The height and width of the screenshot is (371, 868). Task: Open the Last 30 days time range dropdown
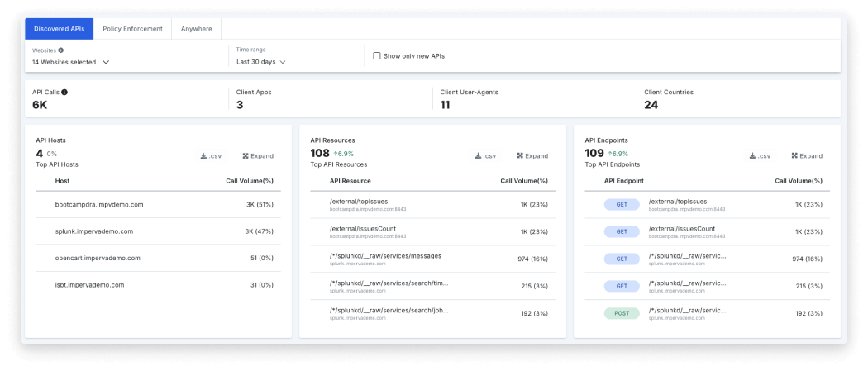[x=260, y=62]
